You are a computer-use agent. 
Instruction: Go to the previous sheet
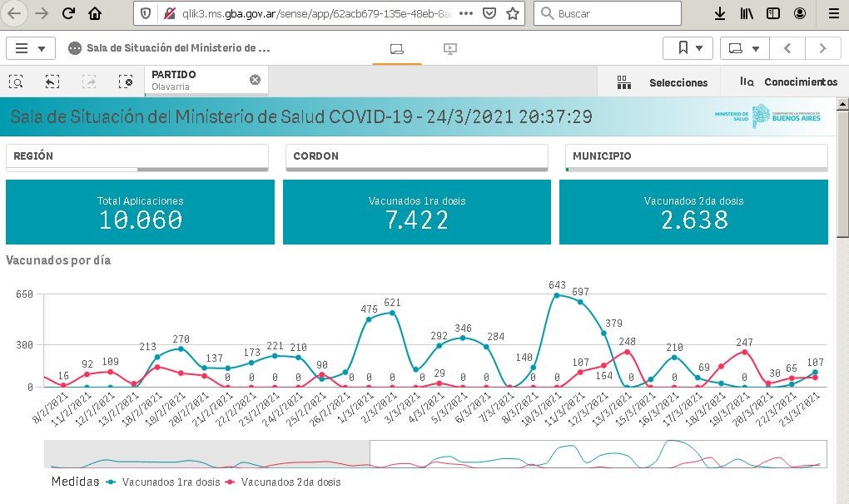tap(787, 48)
